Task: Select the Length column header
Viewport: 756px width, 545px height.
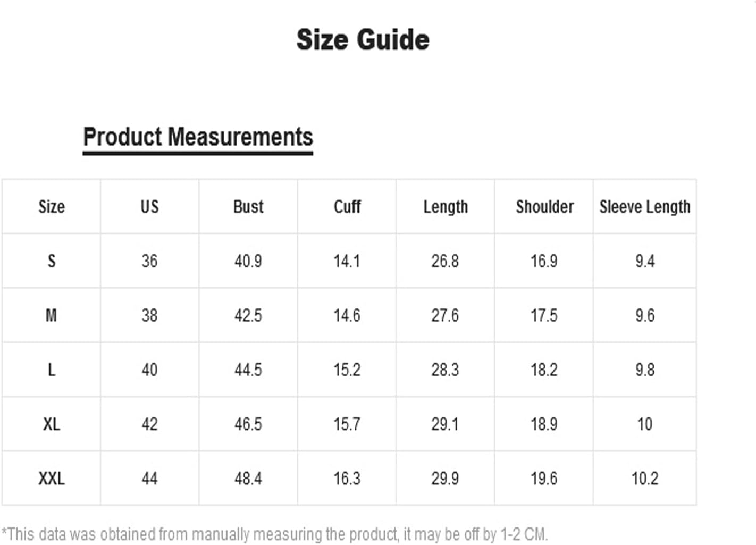Action: click(446, 206)
